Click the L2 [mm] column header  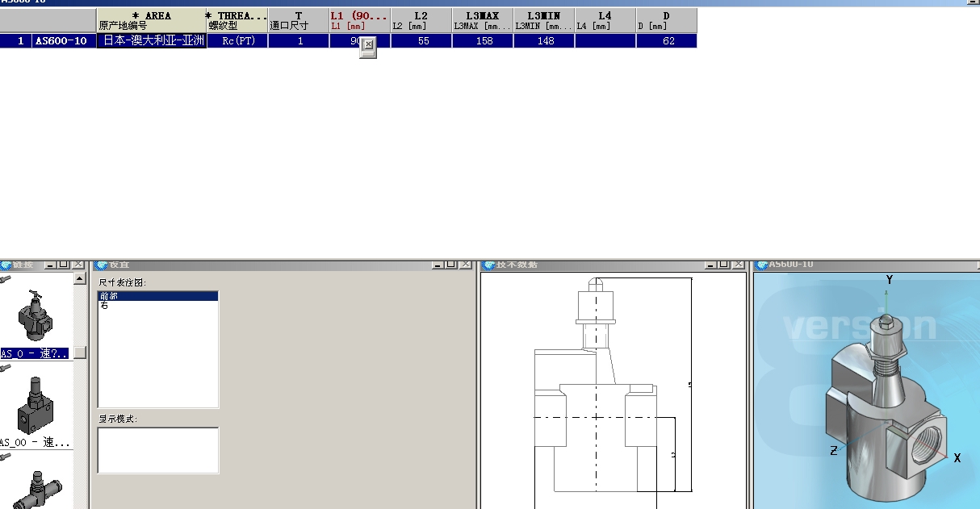click(421, 21)
